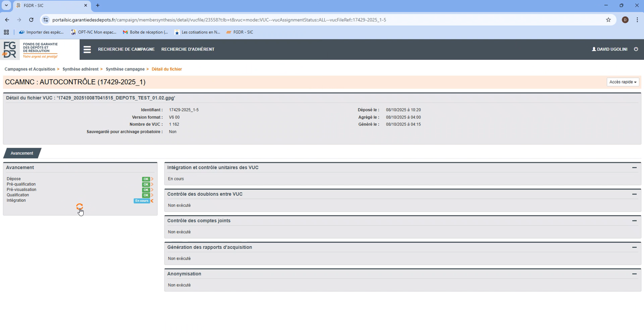Bookmark this page with star icon
Screen dimensions: 644x333
pos(608,20)
